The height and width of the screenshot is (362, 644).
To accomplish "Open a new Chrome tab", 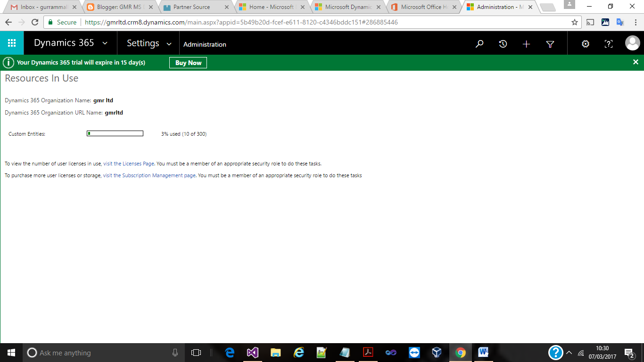I will [548, 8].
